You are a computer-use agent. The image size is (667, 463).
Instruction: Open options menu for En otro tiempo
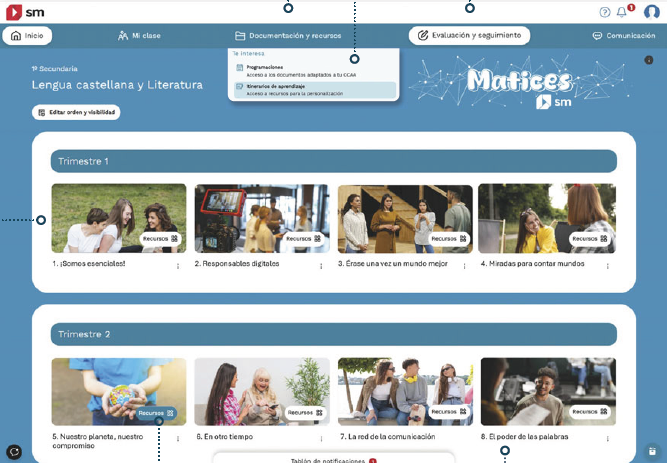[x=321, y=438]
